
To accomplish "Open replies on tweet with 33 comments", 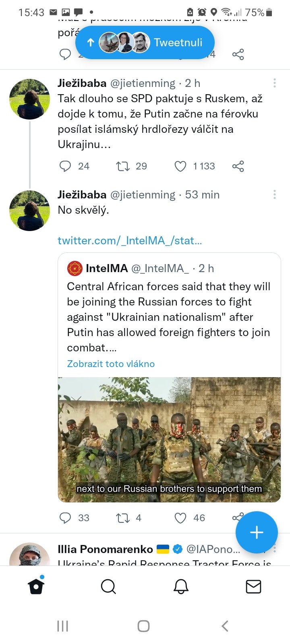I will point(65,518).
